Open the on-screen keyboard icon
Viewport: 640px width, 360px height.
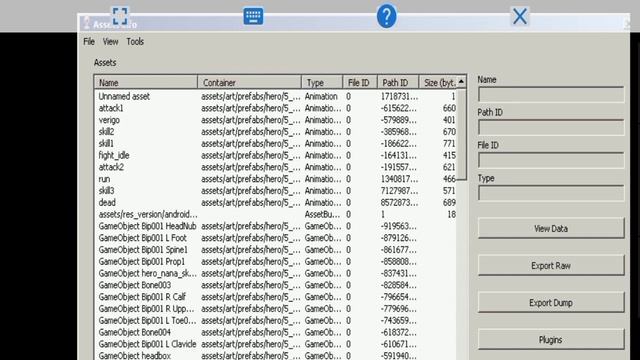click(x=253, y=16)
